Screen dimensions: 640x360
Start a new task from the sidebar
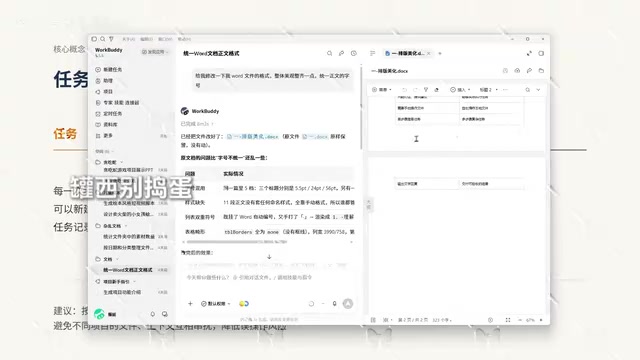(x=109, y=69)
